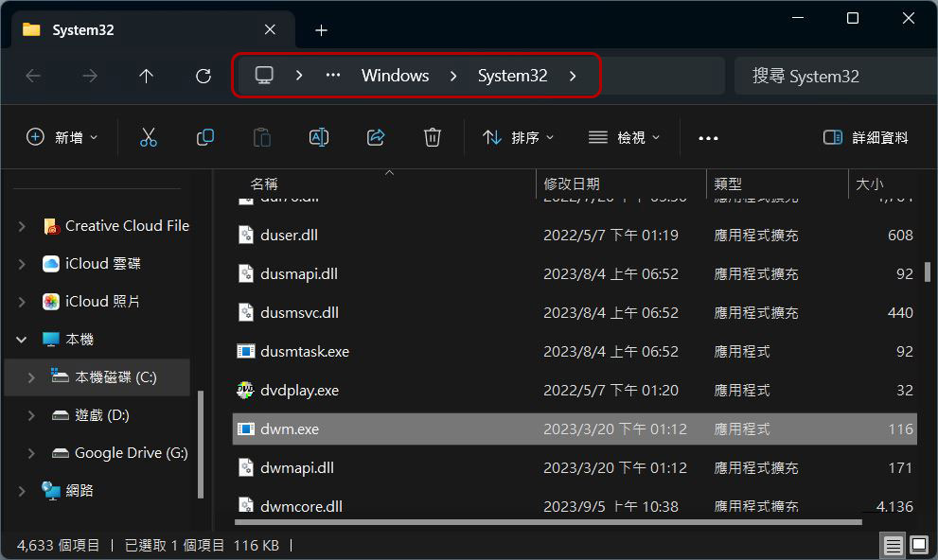Select the dusmapi.dll file
This screenshot has height=560, width=938.
299,273
